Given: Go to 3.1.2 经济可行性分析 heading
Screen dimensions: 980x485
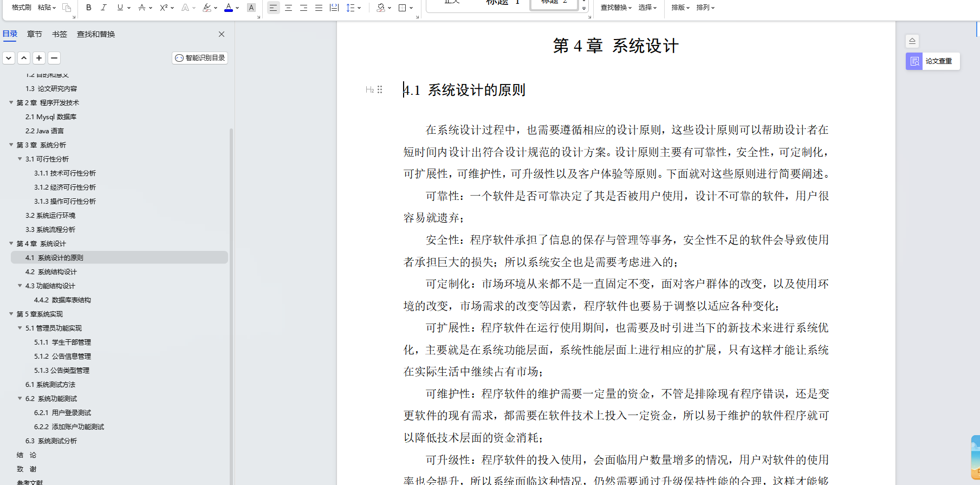Looking at the screenshot, I should coord(65,187).
